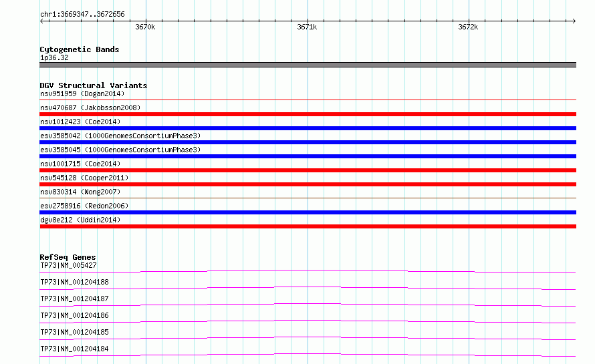This screenshot has height=364, width=595.
Task: Click the blue bar under esv3585045
Action: click(x=308, y=156)
